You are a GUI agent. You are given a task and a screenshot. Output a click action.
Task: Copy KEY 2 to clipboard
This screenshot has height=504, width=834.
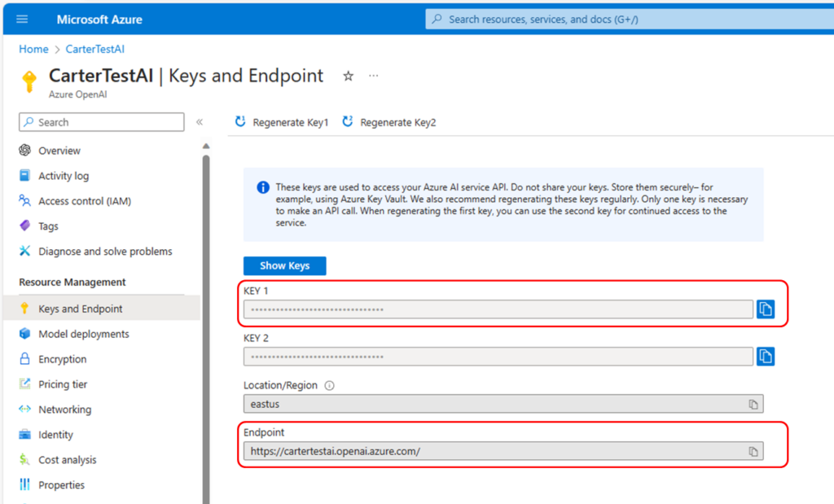click(x=765, y=356)
